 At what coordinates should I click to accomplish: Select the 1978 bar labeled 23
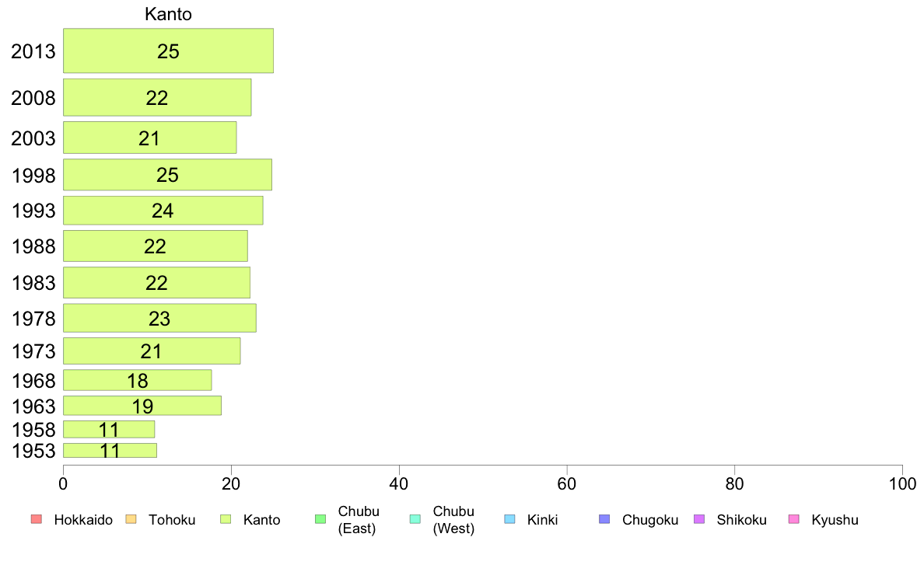click(159, 318)
